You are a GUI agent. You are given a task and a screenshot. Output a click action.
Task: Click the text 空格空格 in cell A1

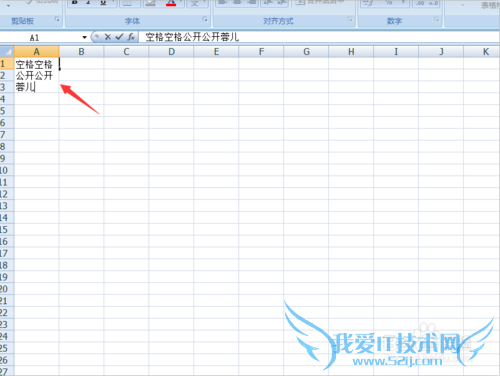34,64
